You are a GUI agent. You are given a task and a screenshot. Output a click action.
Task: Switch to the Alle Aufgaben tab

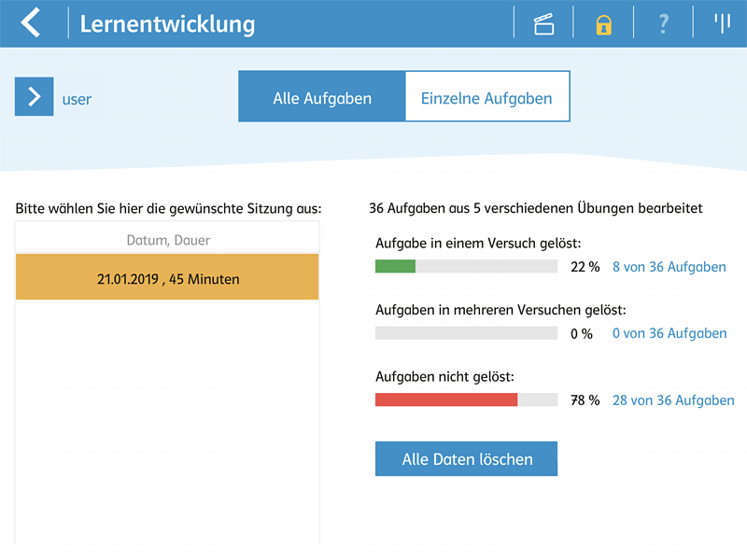pos(322,97)
